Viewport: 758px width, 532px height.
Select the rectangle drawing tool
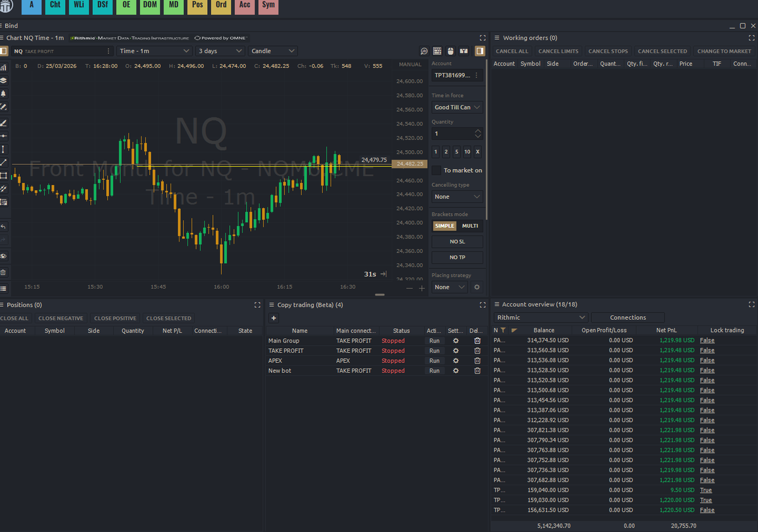pos(3,175)
